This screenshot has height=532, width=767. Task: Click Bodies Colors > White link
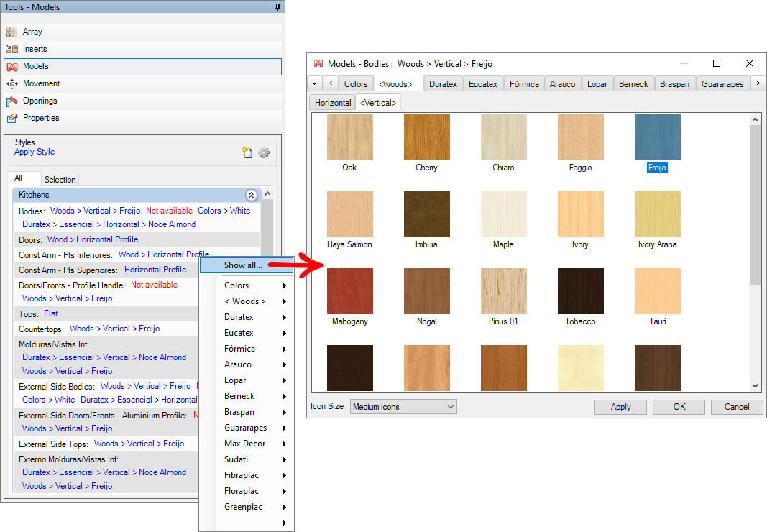point(224,211)
